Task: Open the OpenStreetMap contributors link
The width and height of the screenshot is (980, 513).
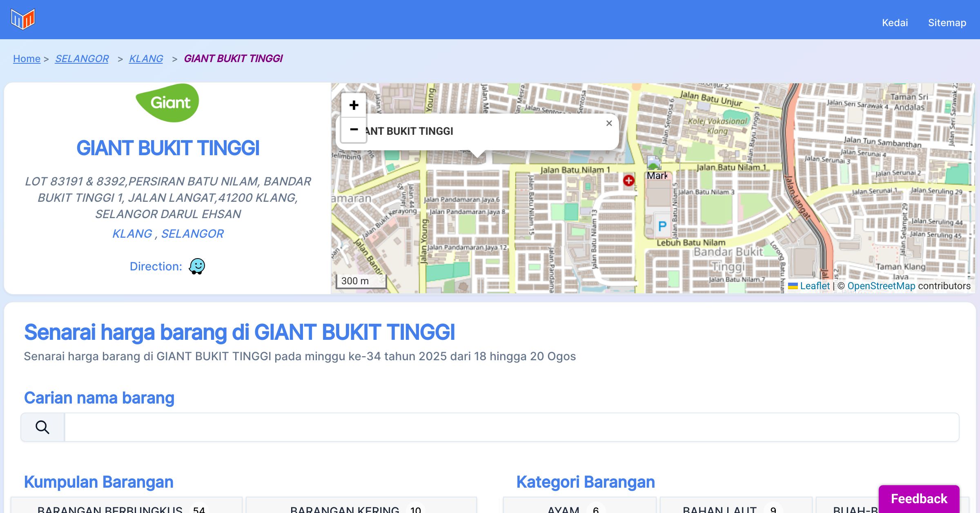Action: pos(881,286)
